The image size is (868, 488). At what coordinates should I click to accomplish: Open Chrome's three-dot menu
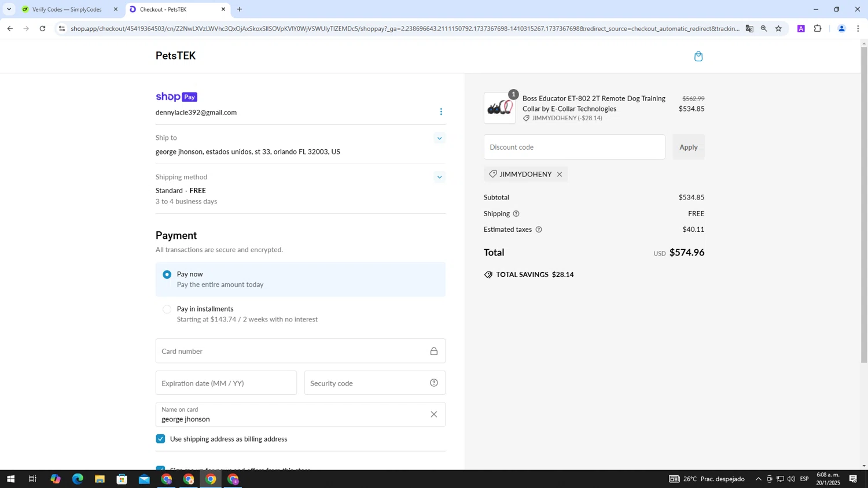pyautogui.click(x=858, y=28)
